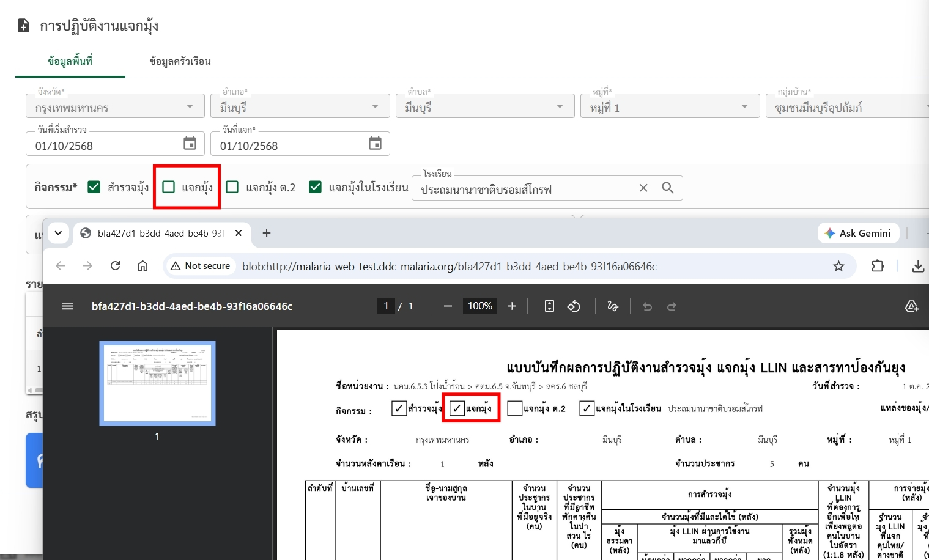929x560 pixels.
Task: Click the บ้านเลขที่ column header in PDF
Action: point(358,488)
